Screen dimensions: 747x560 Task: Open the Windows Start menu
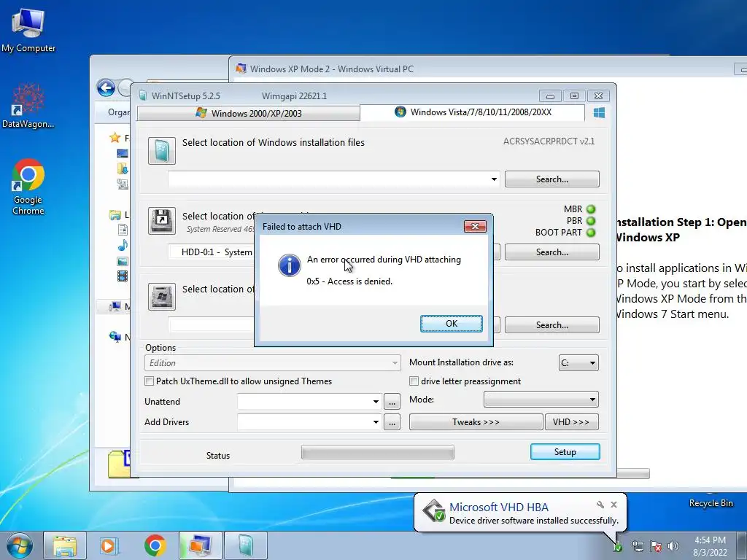pos(20,545)
